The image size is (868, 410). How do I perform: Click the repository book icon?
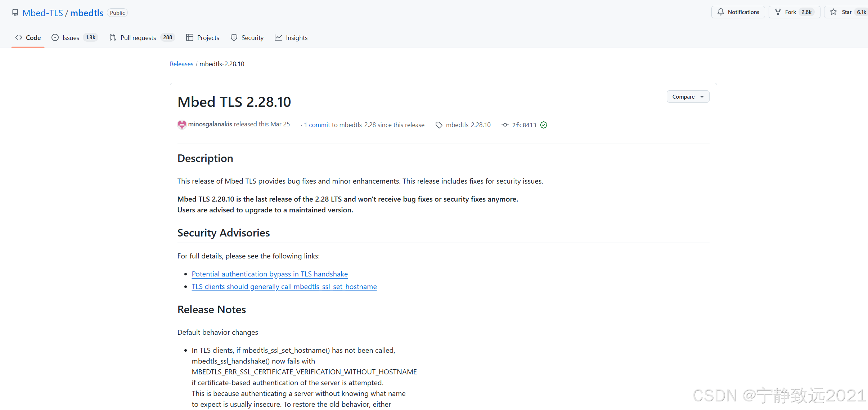pyautogui.click(x=15, y=13)
